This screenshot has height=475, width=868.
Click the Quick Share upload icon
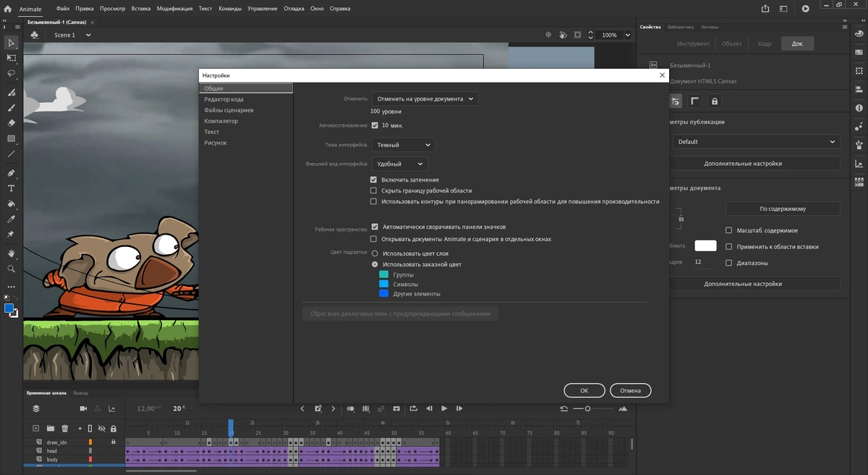tap(765, 9)
